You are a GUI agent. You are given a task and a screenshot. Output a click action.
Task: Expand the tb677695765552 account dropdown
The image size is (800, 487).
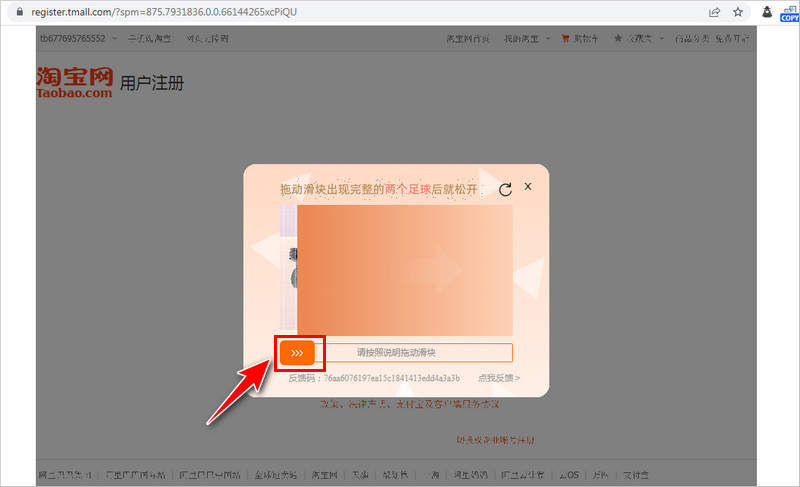tap(78, 39)
